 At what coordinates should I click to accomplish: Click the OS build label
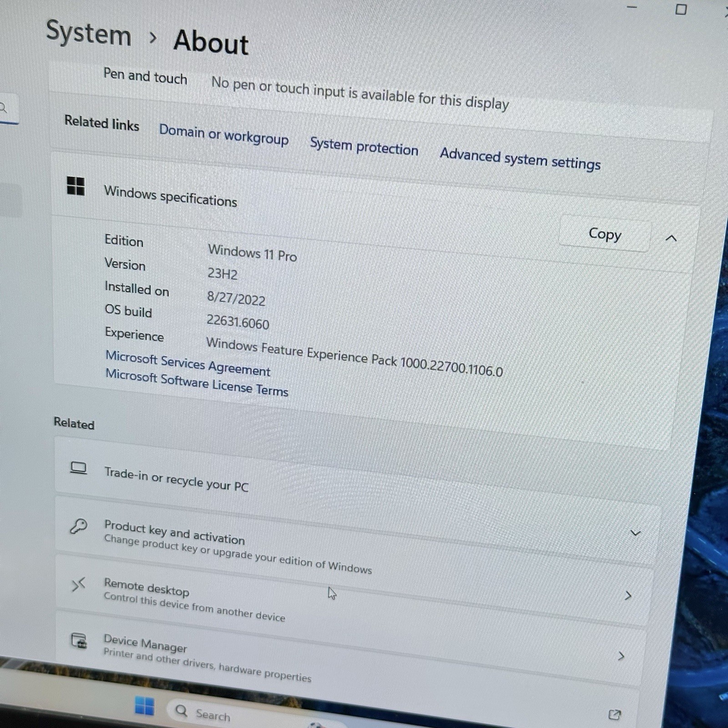pyautogui.click(x=128, y=311)
